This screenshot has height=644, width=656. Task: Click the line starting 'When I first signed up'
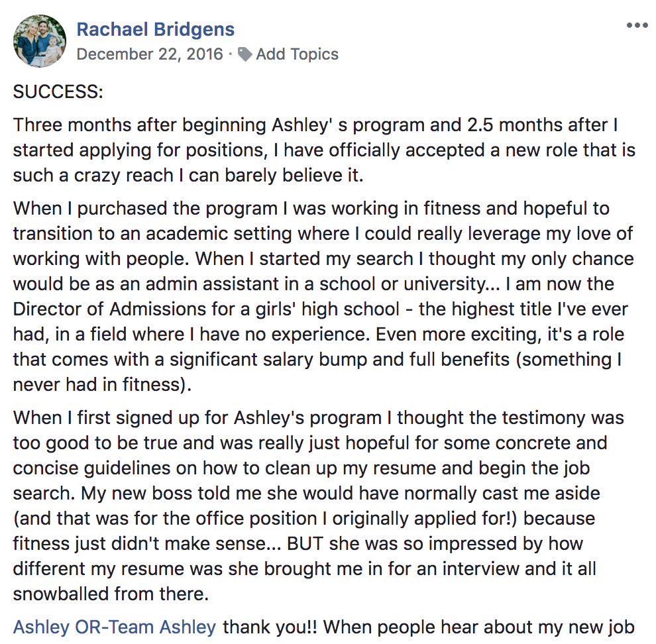tap(318, 417)
